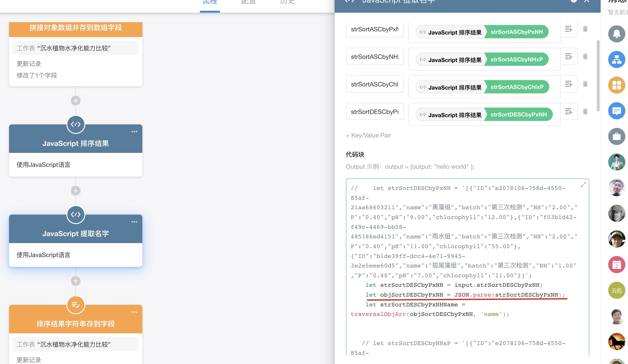Open the red calendar icon
Screen dimensions: 628x364
[617, 265]
